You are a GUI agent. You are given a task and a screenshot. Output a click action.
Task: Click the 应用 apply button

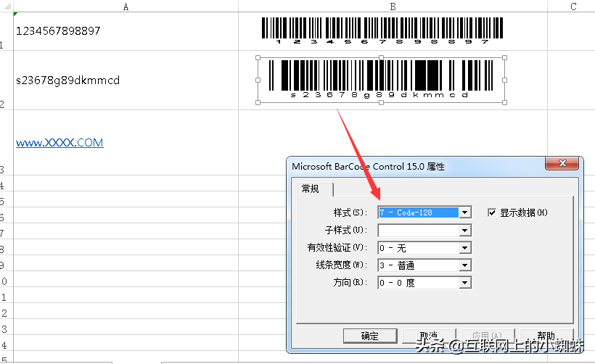487,336
